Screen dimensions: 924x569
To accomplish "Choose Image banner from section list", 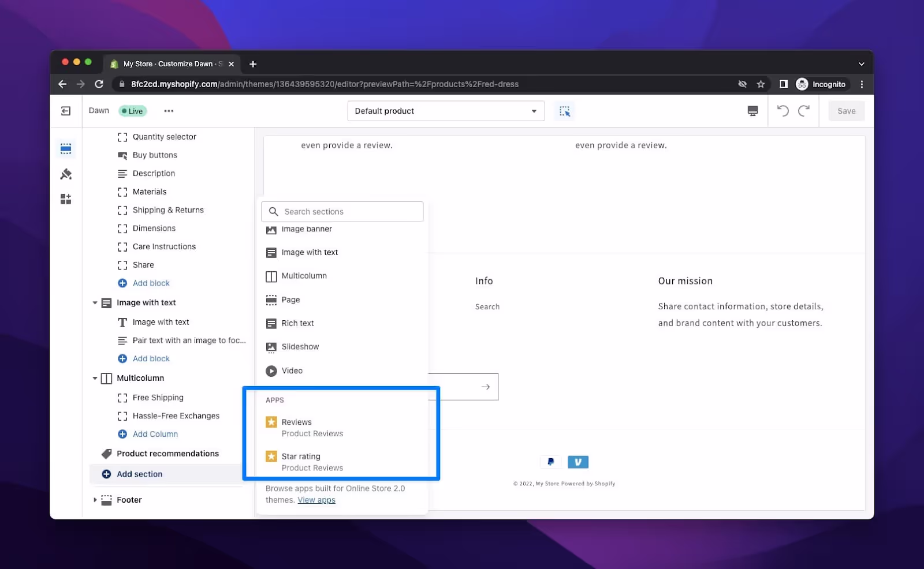I will click(x=307, y=230).
